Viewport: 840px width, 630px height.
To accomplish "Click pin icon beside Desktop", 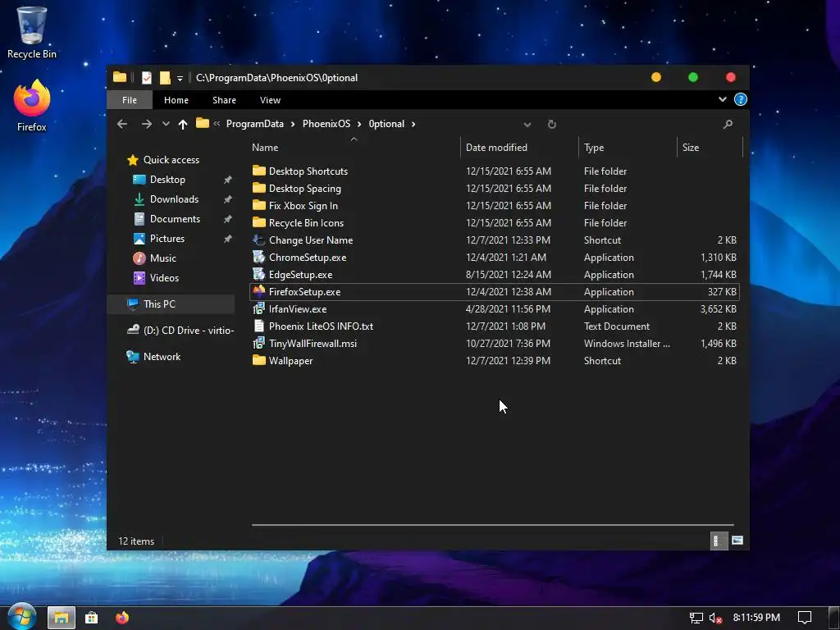I will pos(228,180).
